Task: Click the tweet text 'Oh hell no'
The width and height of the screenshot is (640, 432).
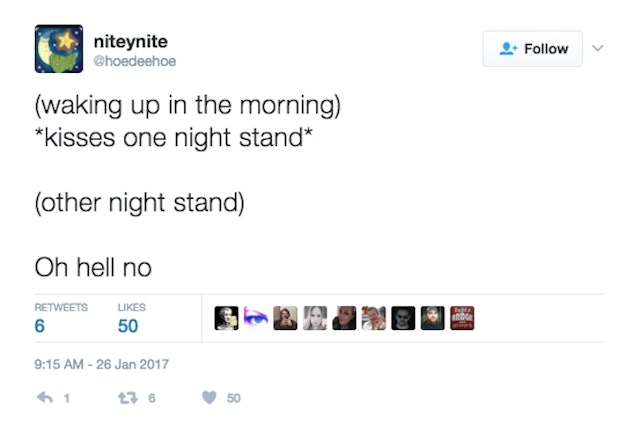Action: [x=93, y=267]
